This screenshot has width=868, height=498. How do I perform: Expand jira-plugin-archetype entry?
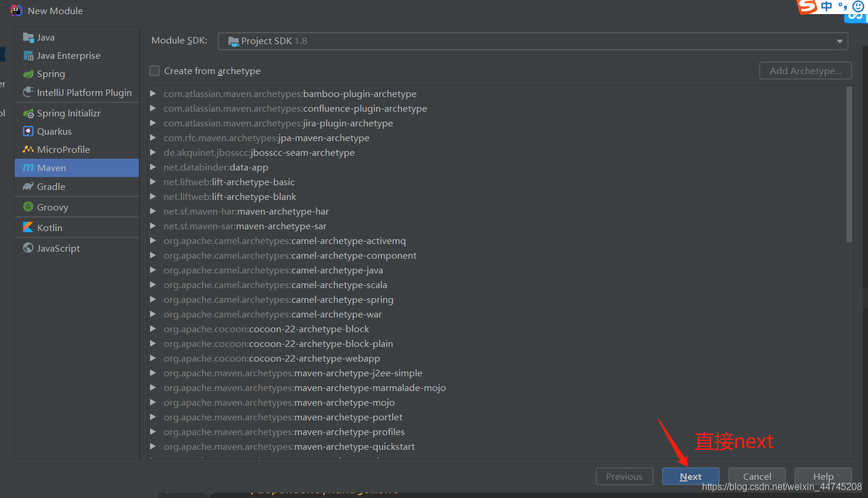[153, 123]
